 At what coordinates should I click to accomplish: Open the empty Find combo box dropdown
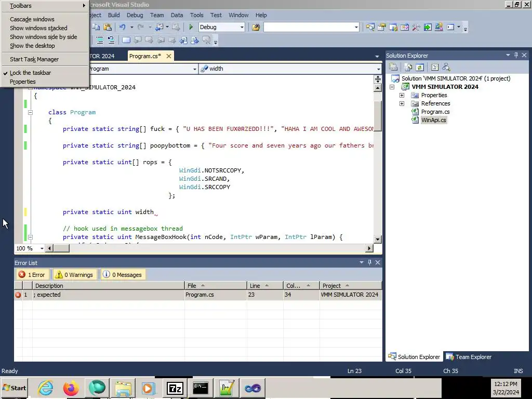(356, 27)
